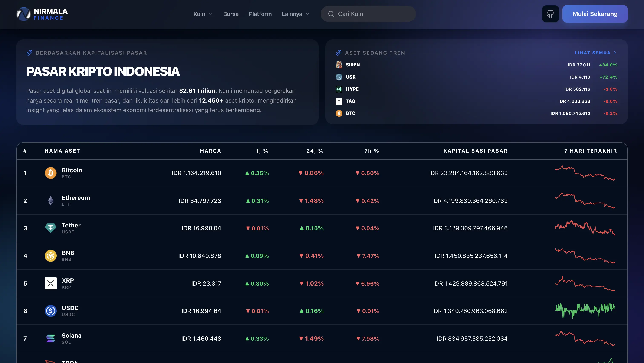This screenshot has height=363, width=644.
Task: Click USR change +72.4%
Action: pyautogui.click(x=608, y=77)
